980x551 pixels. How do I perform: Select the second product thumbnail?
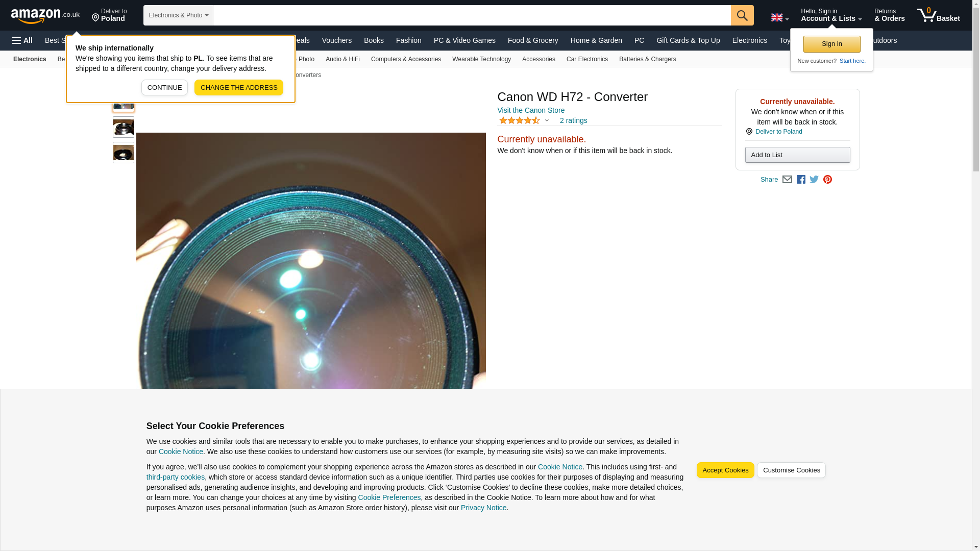[124, 127]
